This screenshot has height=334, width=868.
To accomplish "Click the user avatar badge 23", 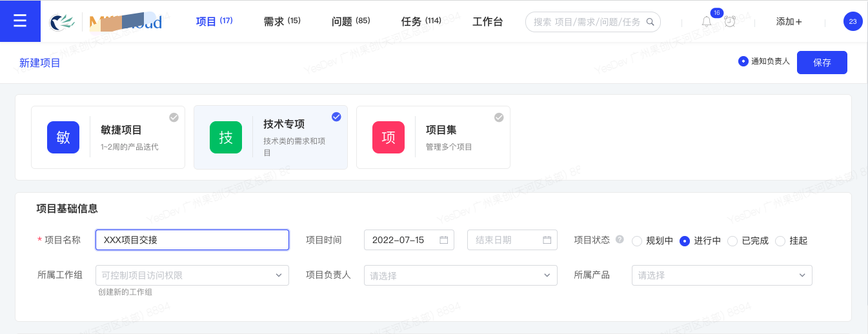I will click(x=853, y=21).
